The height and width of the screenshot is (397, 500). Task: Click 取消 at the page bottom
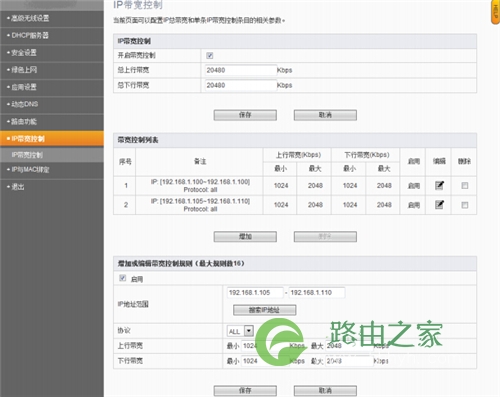click(x=325, y=390)
